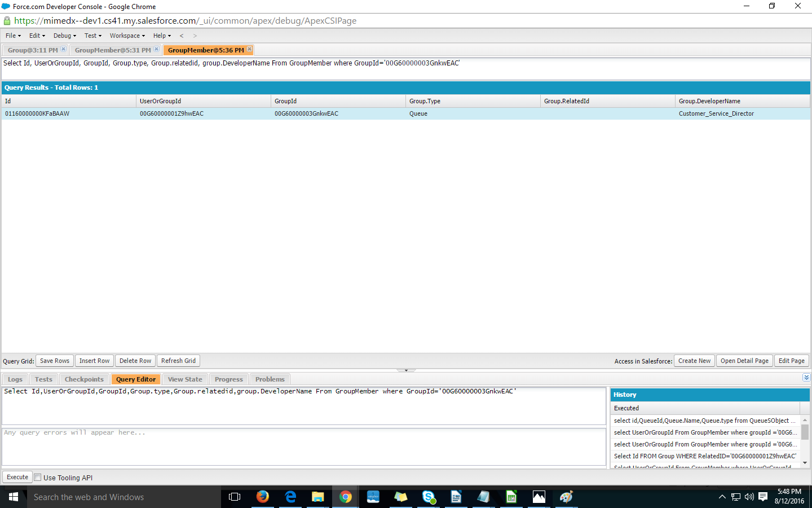The image size is (812, 508).
Task: Open Action Center notifications
Action: pos(763,497)
